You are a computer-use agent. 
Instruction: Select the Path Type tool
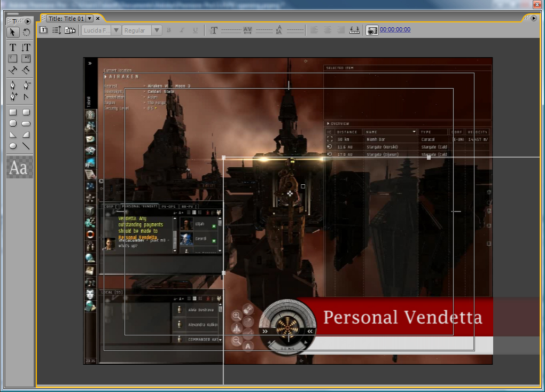(12, 70)
